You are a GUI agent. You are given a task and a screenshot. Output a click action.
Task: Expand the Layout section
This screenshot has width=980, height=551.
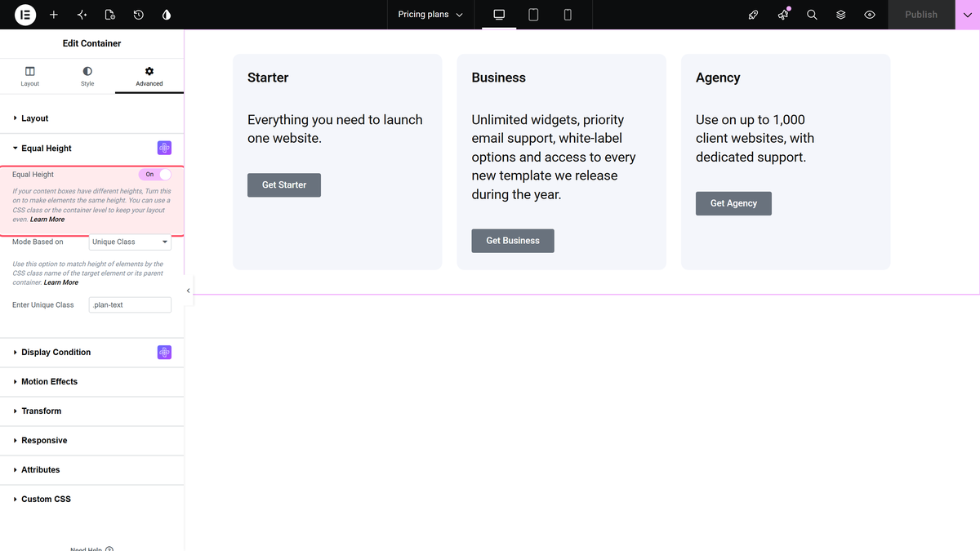[91, 118]
